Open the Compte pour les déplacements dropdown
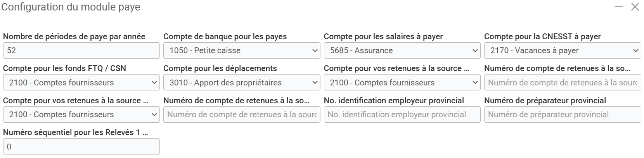The image size is (644, 158). point(242,83)
